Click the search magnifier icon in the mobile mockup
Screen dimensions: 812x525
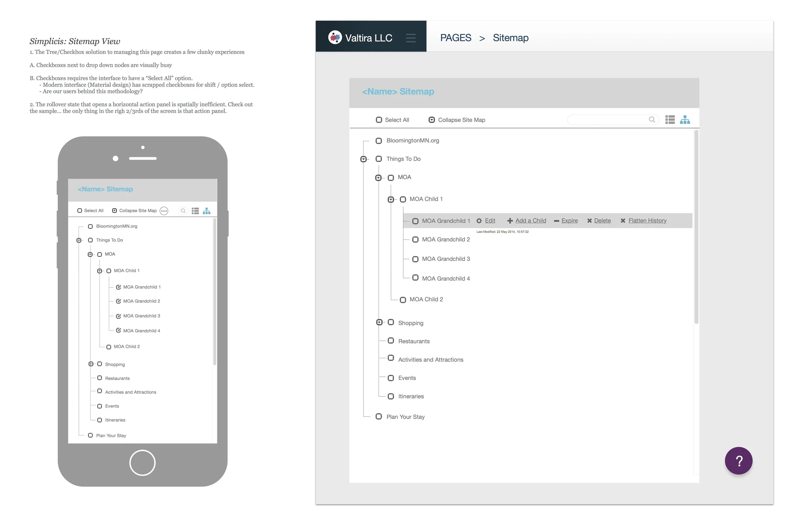click(183, 211)
